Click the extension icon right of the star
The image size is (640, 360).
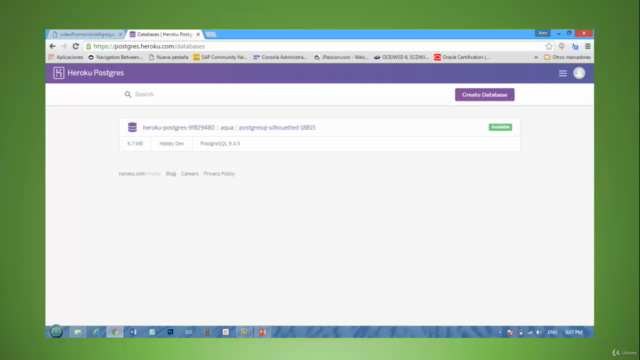(x=562, y=46)
